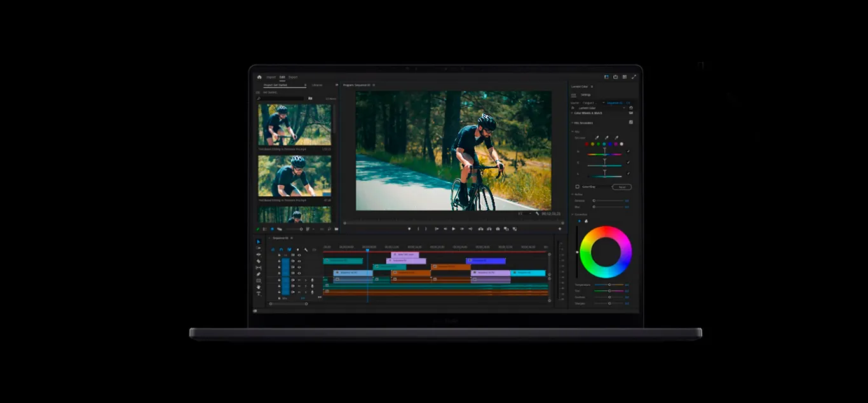Click the Reset button
This screenshot has height=403, width=868.
(621, 187)
